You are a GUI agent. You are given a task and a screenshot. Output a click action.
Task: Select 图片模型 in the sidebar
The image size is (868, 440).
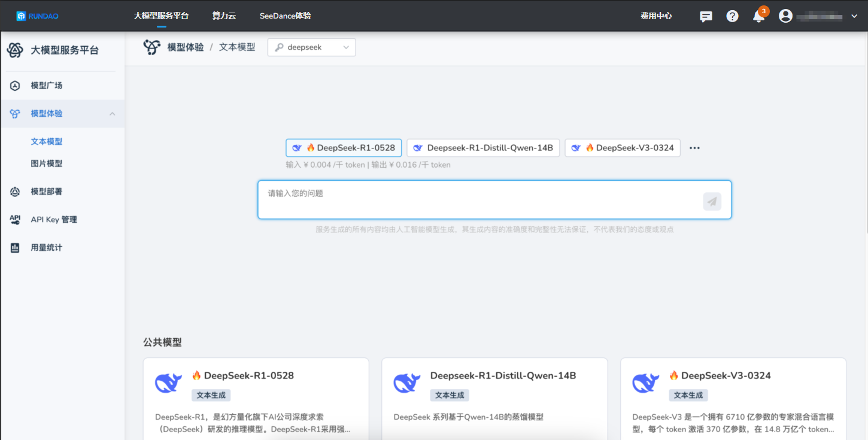click(x=47, y=163)
